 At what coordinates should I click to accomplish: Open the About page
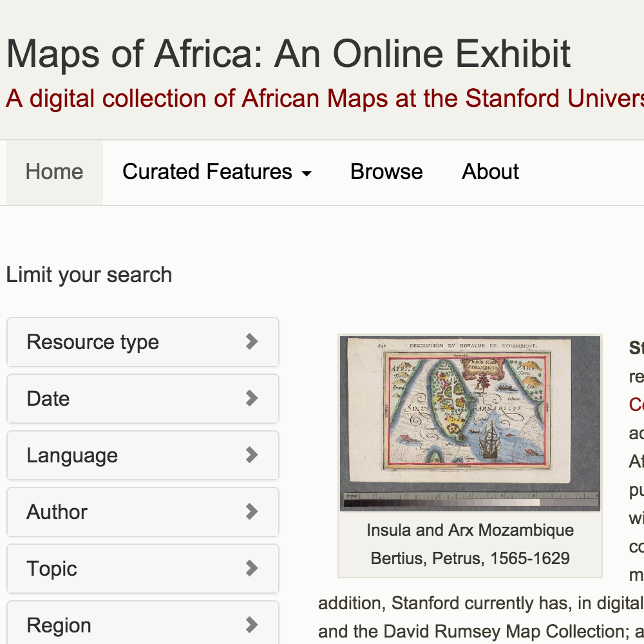pos(490,172)
